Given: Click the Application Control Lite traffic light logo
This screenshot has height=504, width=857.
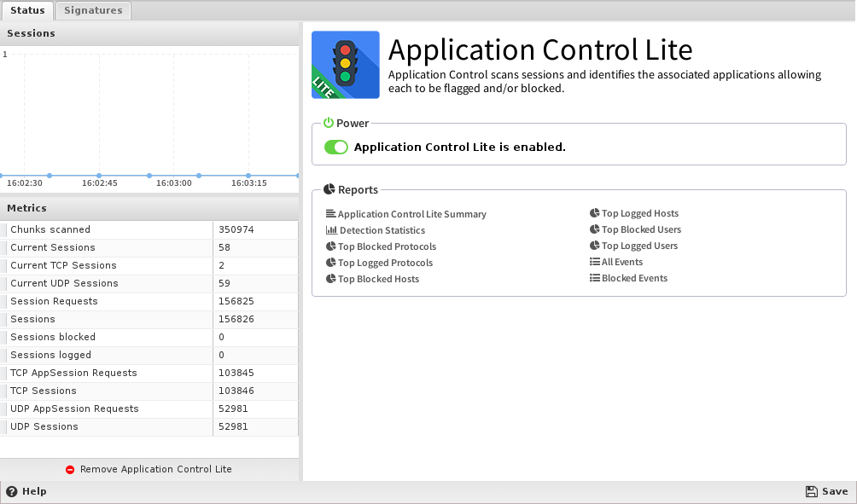Looking at the screenshot, I should pyautogui.click(x=346, y=65).
